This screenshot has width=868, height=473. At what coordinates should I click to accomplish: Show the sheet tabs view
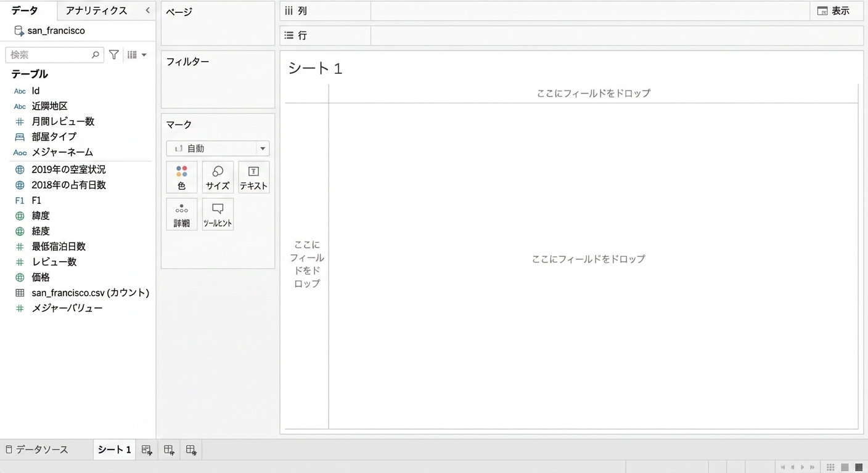click(x=859, y=467)
